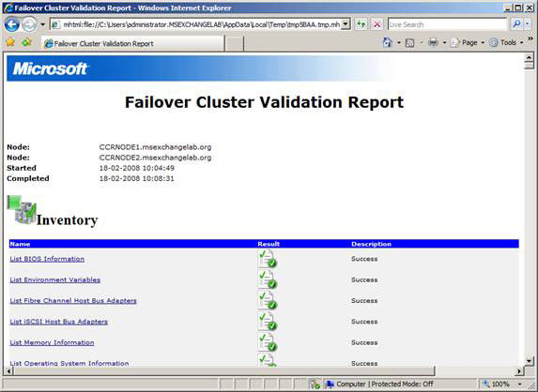Focus the address bar URL field
The width and height of the screenshot is (538, 392).
202,24
